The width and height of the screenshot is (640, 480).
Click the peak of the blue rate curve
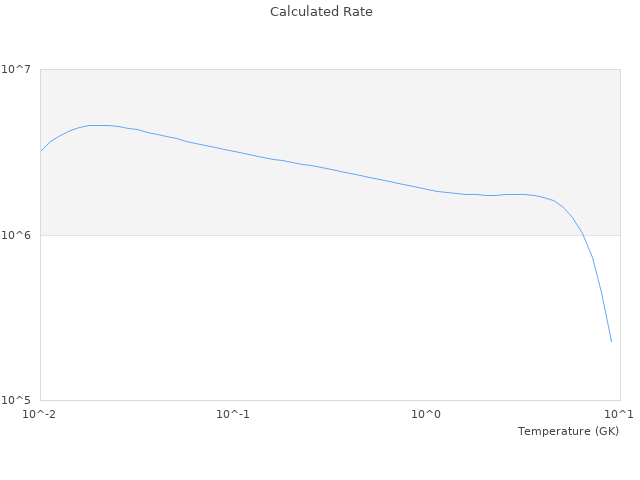click(x=97, y=125)
